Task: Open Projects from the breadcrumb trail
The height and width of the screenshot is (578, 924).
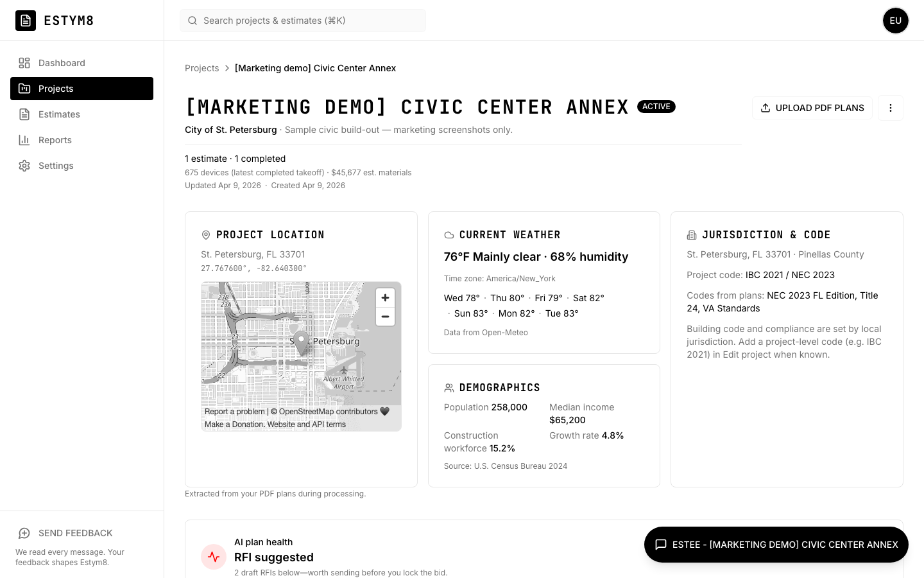Action: pos(202,68)
